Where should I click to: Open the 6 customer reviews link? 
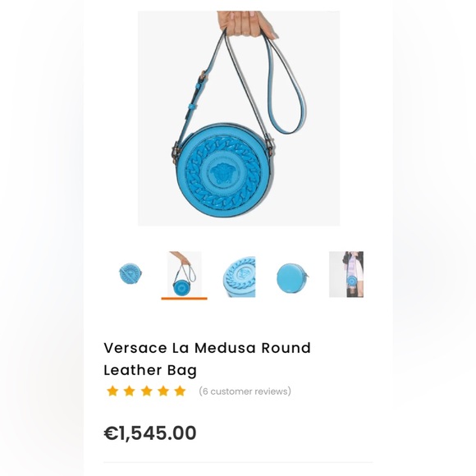pyautogui.click(x=245, y=391)
